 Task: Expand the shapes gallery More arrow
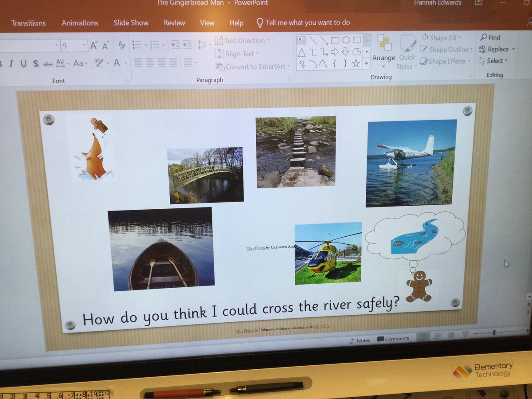[366, 64]
